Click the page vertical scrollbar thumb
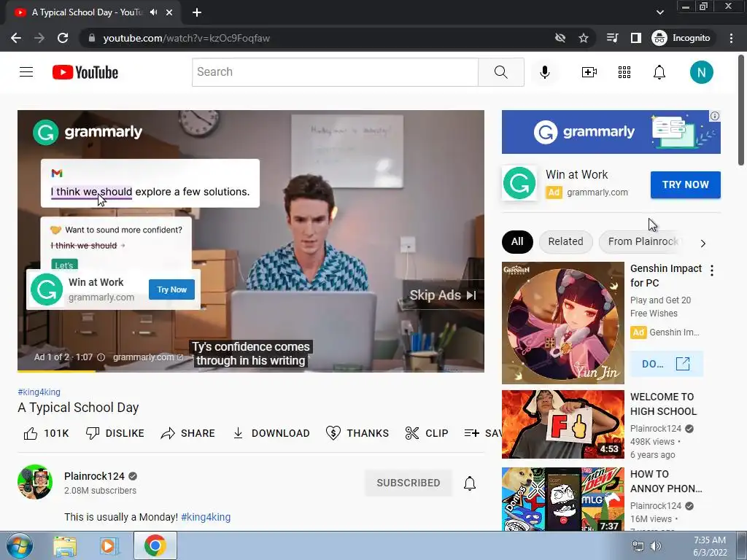The width and height of the screenshot is (747, 560). 741,110
